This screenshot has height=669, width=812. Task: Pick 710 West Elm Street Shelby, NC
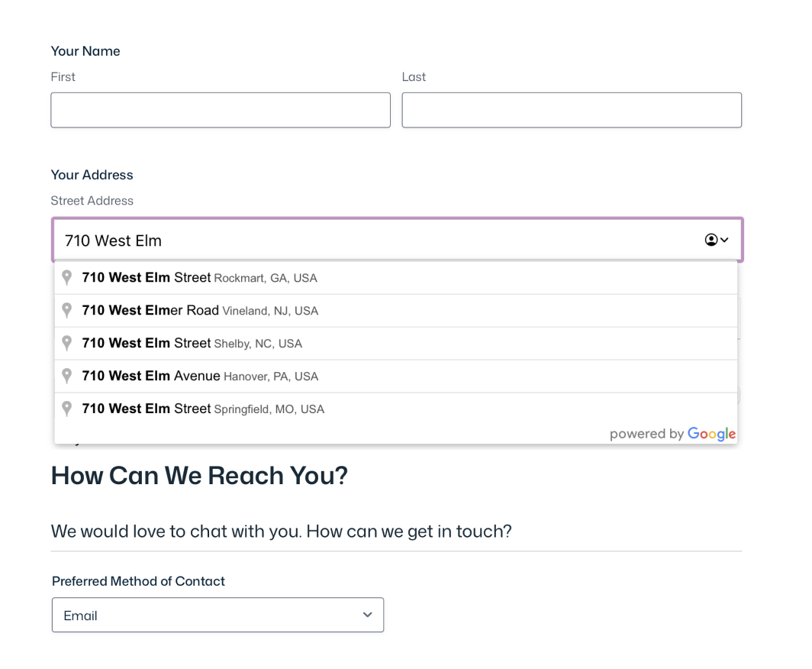coord(192,344)
